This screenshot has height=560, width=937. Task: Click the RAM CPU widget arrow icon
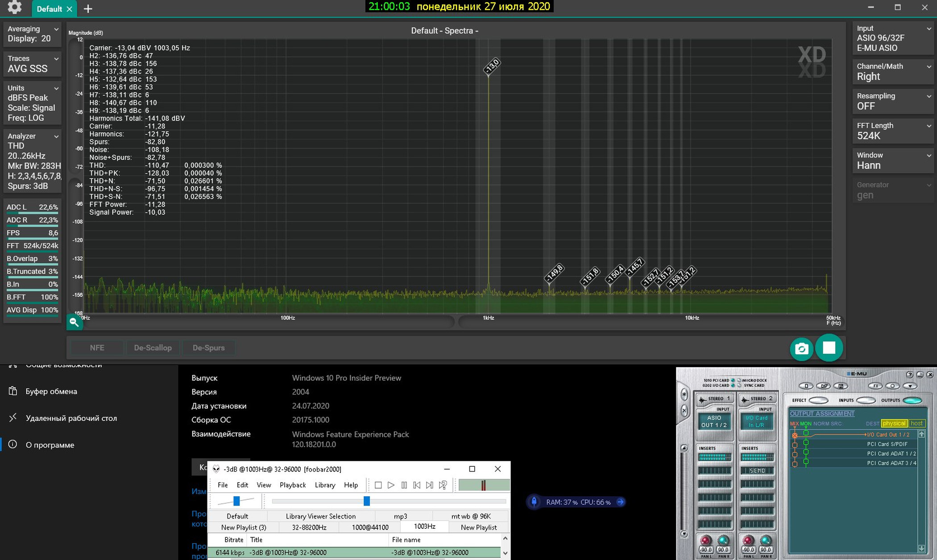tap(620, 502)
